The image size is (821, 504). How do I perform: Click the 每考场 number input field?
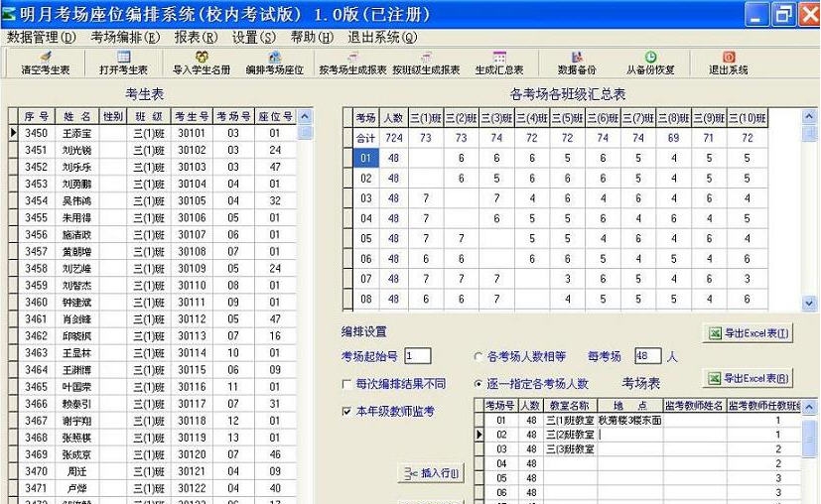pos(647,356)
